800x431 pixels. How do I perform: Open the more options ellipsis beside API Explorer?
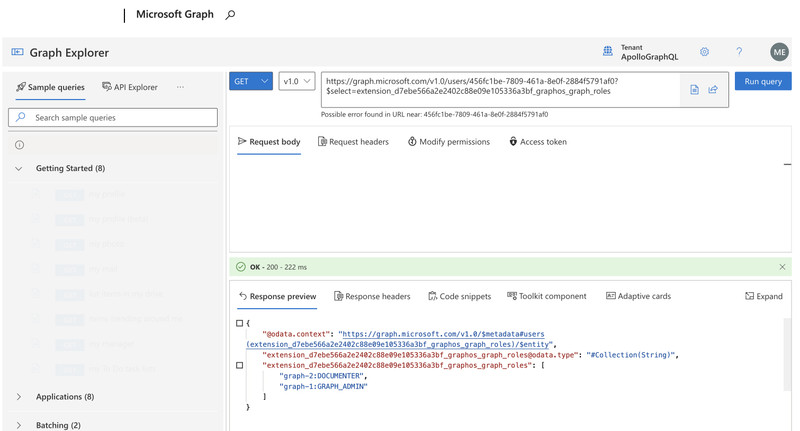tap(180, 87)
